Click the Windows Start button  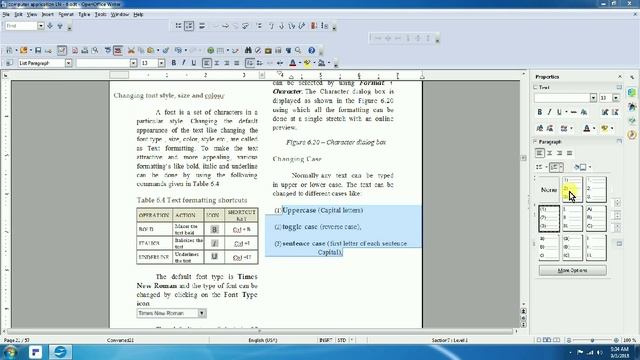(x=9, y=352)
